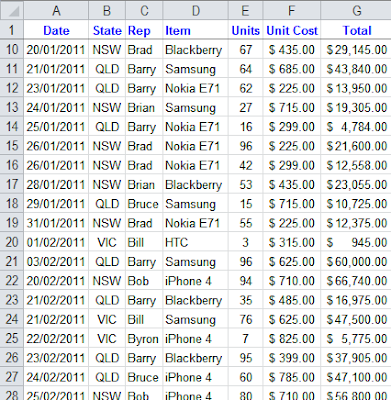Select column A header
Viewport: 391px width, 400px height.
(56, 10)
